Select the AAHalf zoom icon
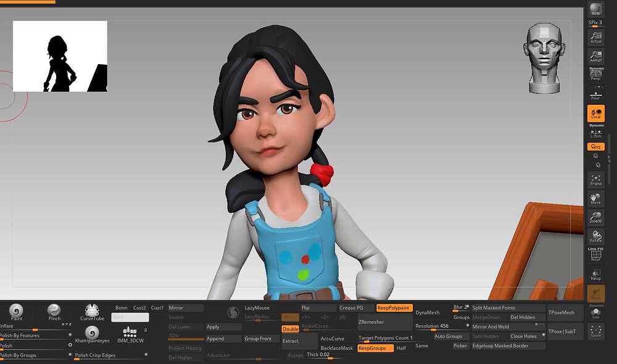Image resolution: width=617 pixels, height=364 pixels. (596, 56)
